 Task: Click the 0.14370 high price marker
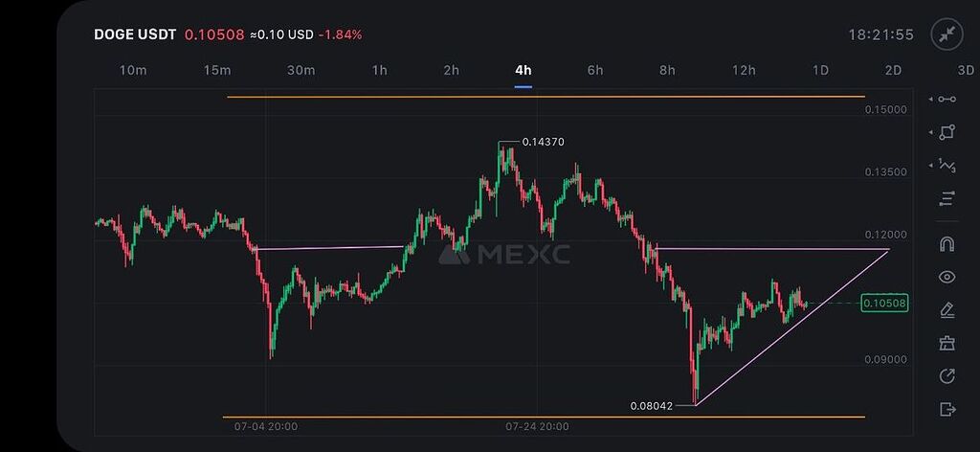tap(543, 142)
